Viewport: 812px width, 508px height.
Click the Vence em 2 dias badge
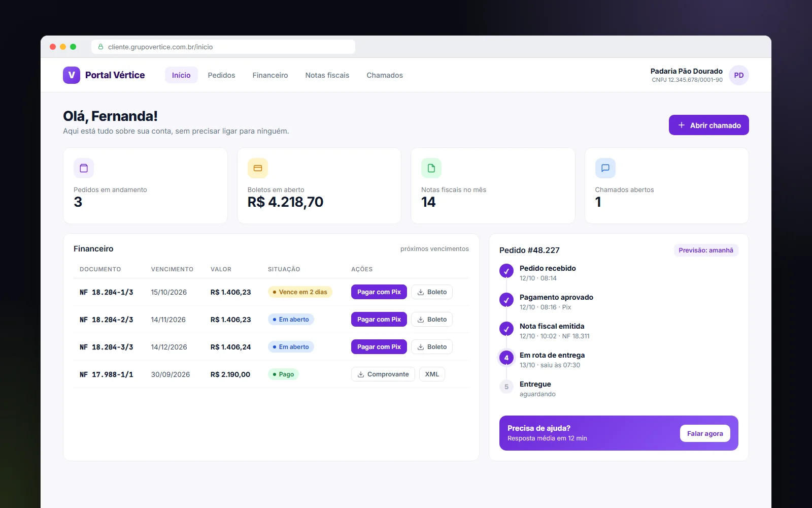pos(300,292)
